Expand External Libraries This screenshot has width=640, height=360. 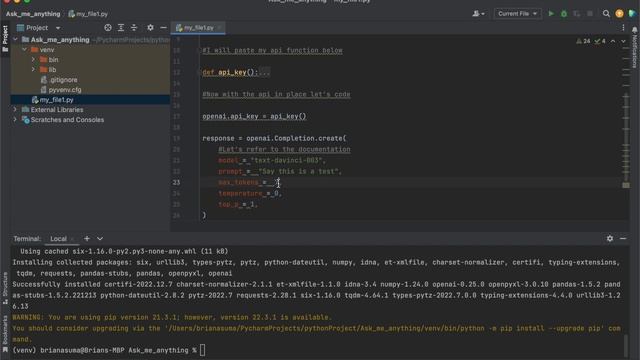pyautogui.click(x=16, y=109)
